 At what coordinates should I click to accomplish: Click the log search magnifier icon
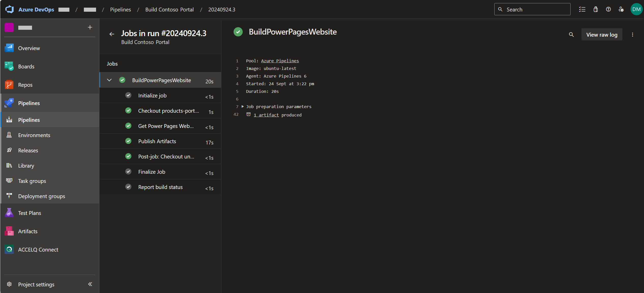571,35
